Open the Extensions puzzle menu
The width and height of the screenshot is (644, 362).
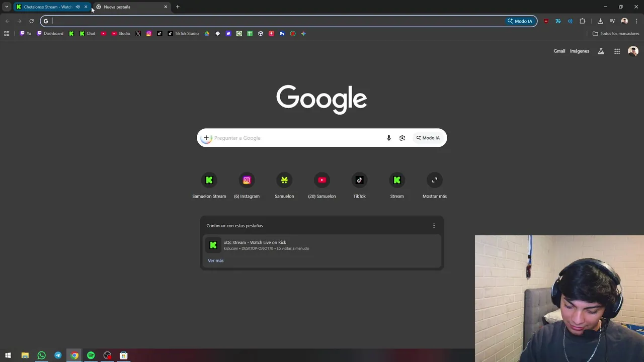point(583,21)
